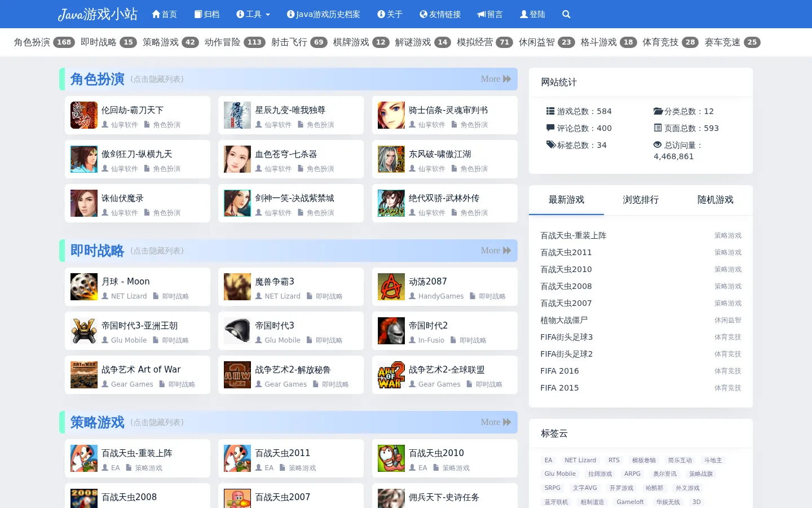Open 友情链接 links page
812x508 pixels.
[440, 14]
